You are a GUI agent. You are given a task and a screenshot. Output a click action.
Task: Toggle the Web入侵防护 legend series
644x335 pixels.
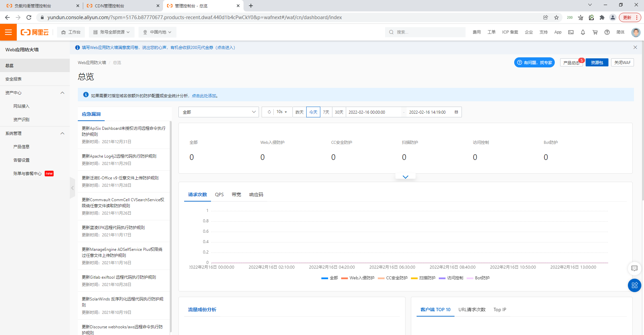point(358,278)
